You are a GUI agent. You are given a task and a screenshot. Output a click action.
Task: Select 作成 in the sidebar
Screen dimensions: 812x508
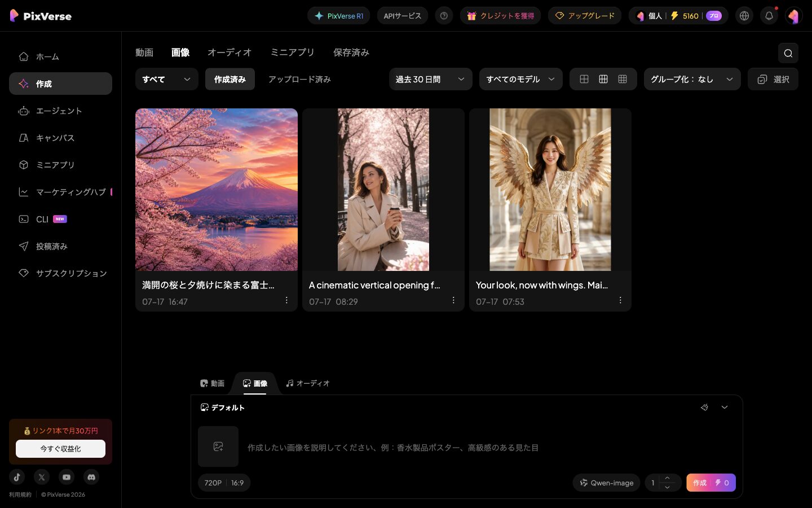point(60,84)
